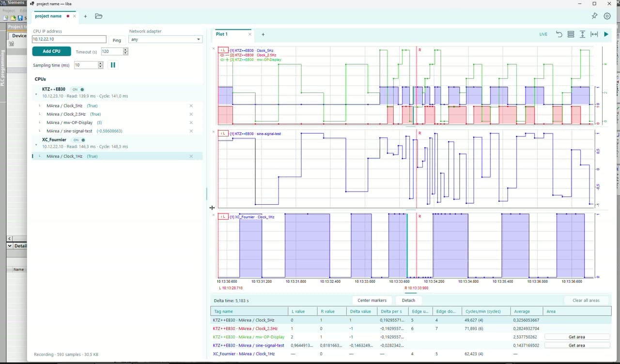Select MArea / mw-OP-Display tree item
This screenshot has height=364, width=620.
[x=117, y=122]
